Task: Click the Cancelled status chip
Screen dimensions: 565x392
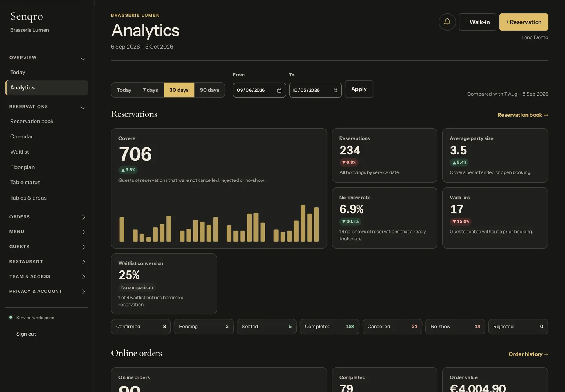Action: coord(392,327)
